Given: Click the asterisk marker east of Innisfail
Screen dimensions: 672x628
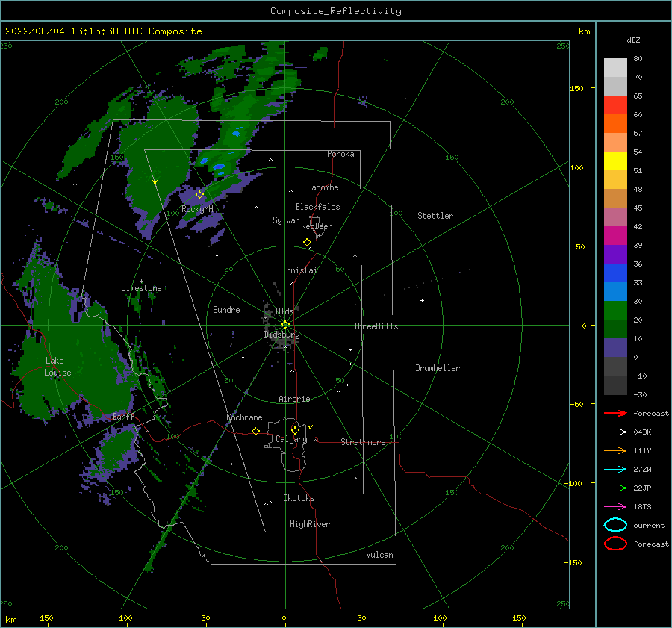Looking at the screenshot, I should click(355, 256).
